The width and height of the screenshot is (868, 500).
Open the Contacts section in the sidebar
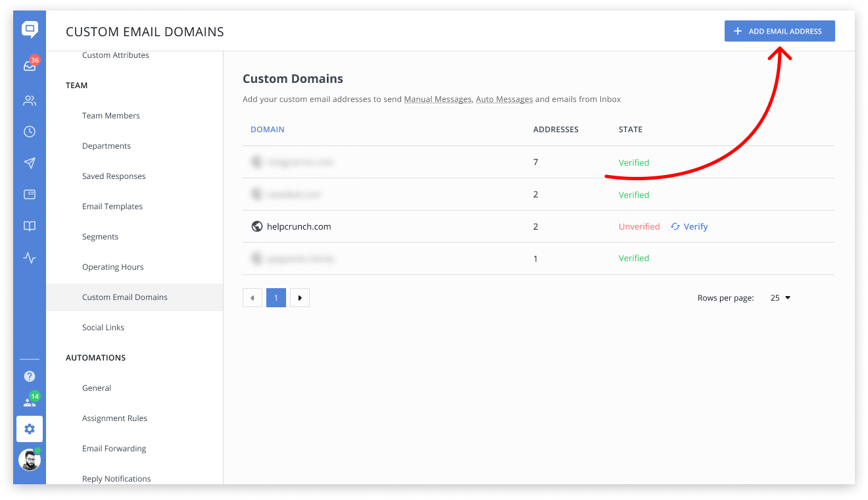coord(30,100)
